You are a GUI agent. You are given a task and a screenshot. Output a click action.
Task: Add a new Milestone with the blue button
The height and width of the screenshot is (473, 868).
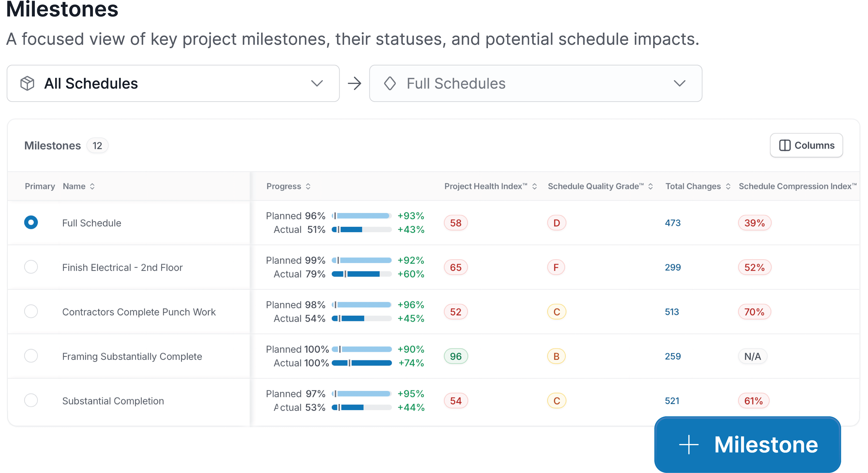click(x=748, y=444)
